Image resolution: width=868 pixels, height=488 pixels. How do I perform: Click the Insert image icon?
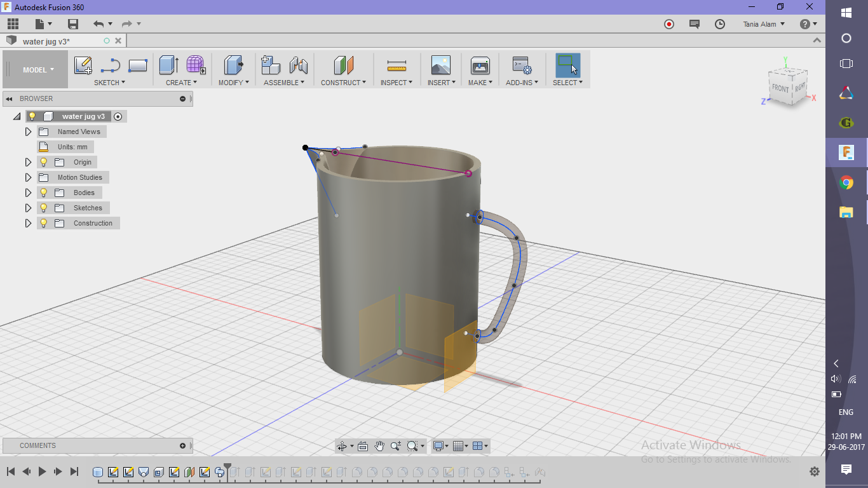tap(440, 65)
